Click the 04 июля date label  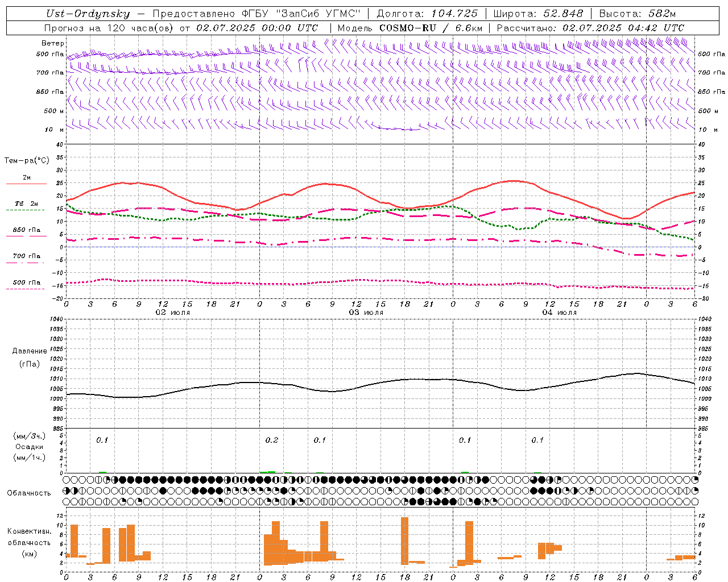pyautogui.click(x=559, y=313)
